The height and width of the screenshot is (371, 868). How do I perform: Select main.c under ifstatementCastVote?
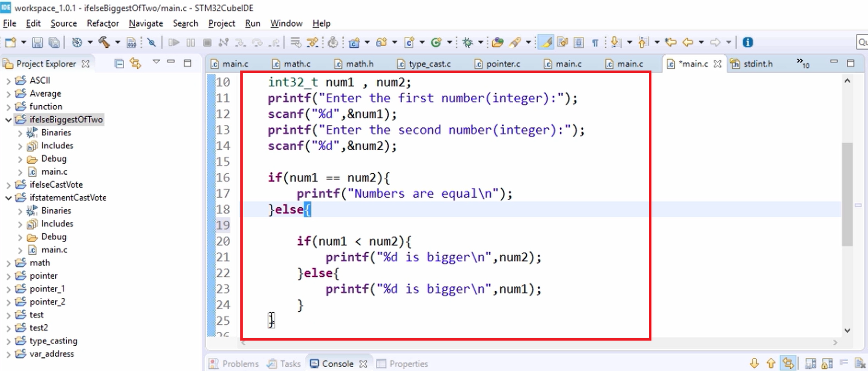click(54, 250)
